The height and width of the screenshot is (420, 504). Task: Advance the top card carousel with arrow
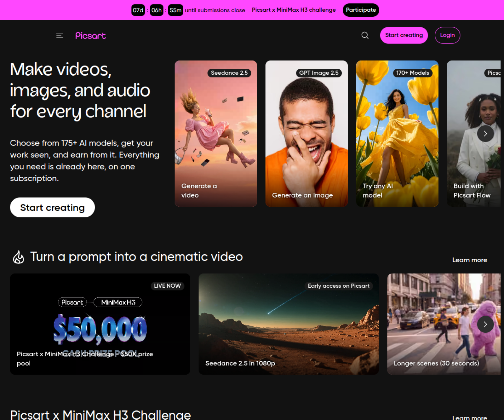coord(485,134)
